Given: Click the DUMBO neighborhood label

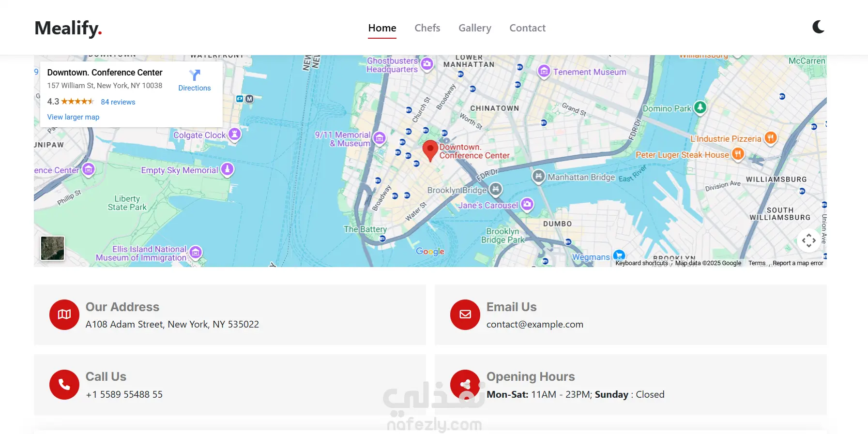Looking at the screenshot, I should (x=557, y=224).
